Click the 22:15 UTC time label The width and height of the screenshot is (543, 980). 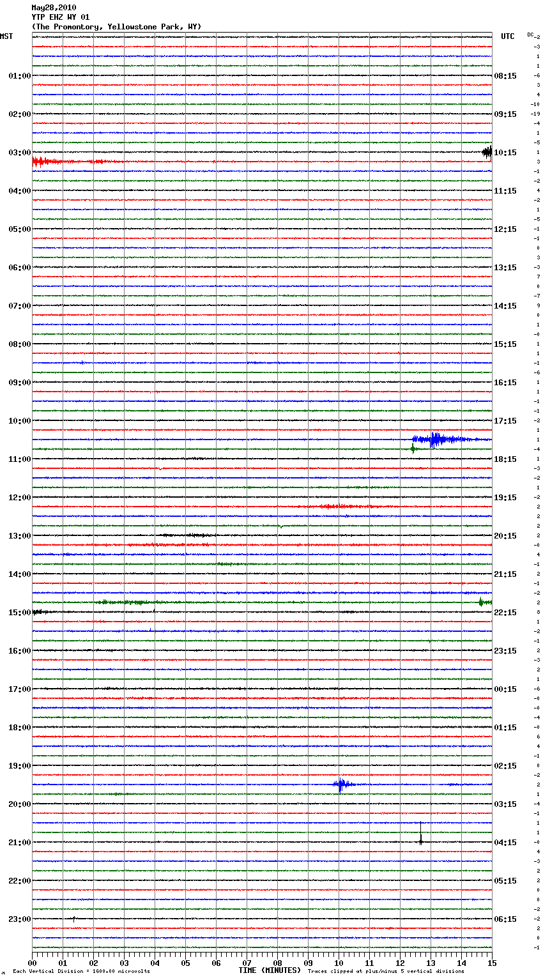tap(505, 613)
